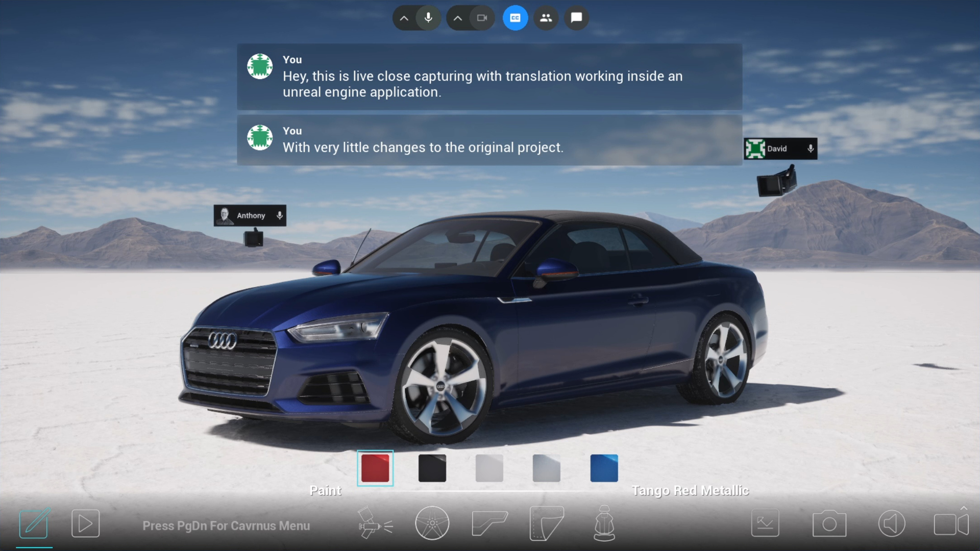Screen dimensions: 980x551
Task: Open the video camera recording icon
Action: tap(951, 524)
